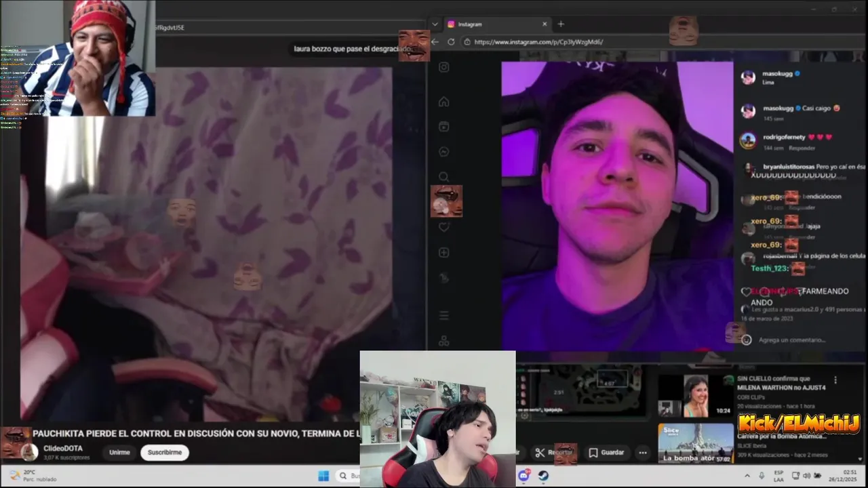Screen dimensions: 868x488
Task: Open the ClideoDOTA channel name
Action: [63, 449]
